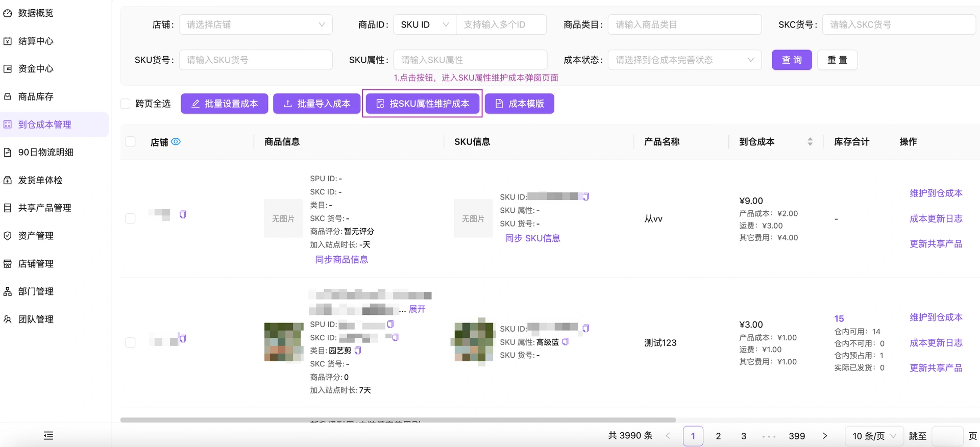Click 维护到仓成本 in the 从vv row
The image size is (980, 447).
[x=936, y=193]
